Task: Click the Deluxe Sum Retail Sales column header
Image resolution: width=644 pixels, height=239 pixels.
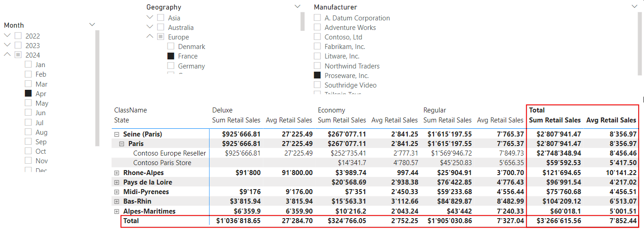Action: [x=236, y=120]
